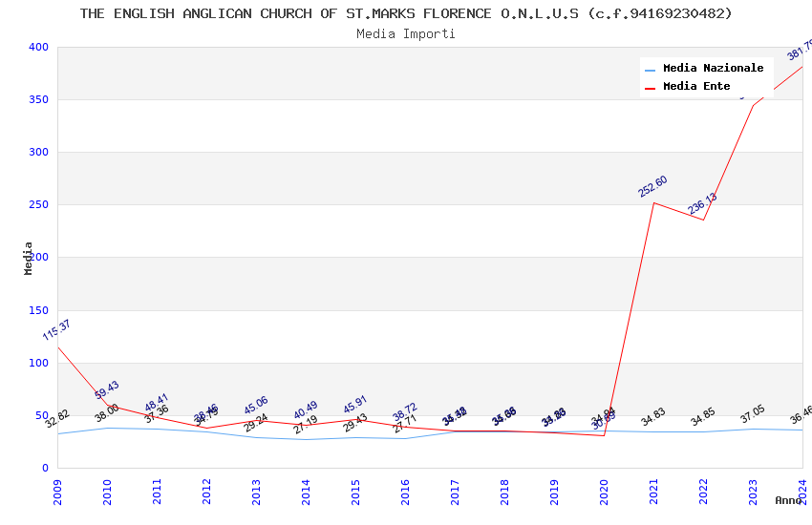Click the blue legend marker for Media Nazionale

(x=650, y=70)
